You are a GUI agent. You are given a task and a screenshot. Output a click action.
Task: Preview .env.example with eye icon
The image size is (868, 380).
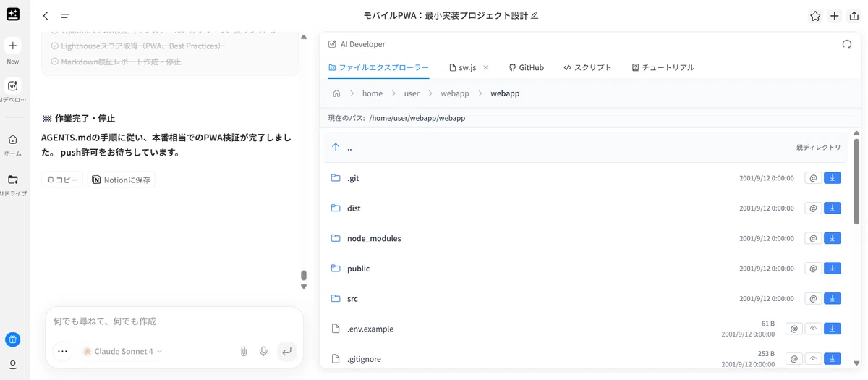[x=813, y=329]
